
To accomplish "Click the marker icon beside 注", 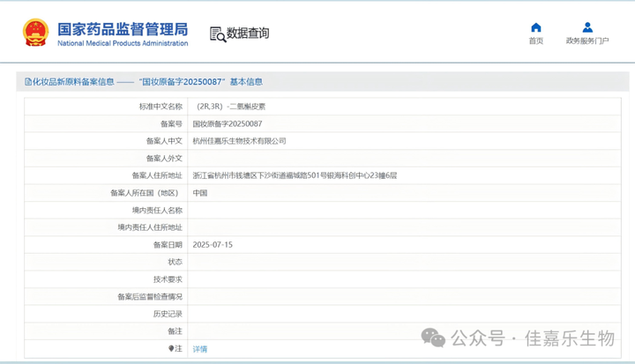I will coord(171,349).
